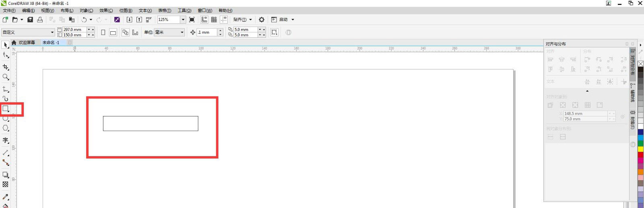Select the Crop tool
Screen dimensions: 644x208
[x=6, y=67]
